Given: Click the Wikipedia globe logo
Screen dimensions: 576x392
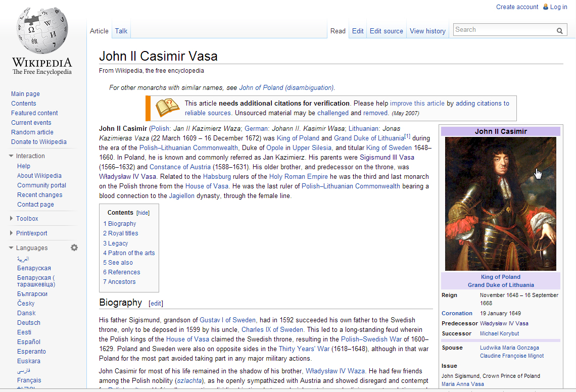Looking at the screenshot, I should coord(42,31).
